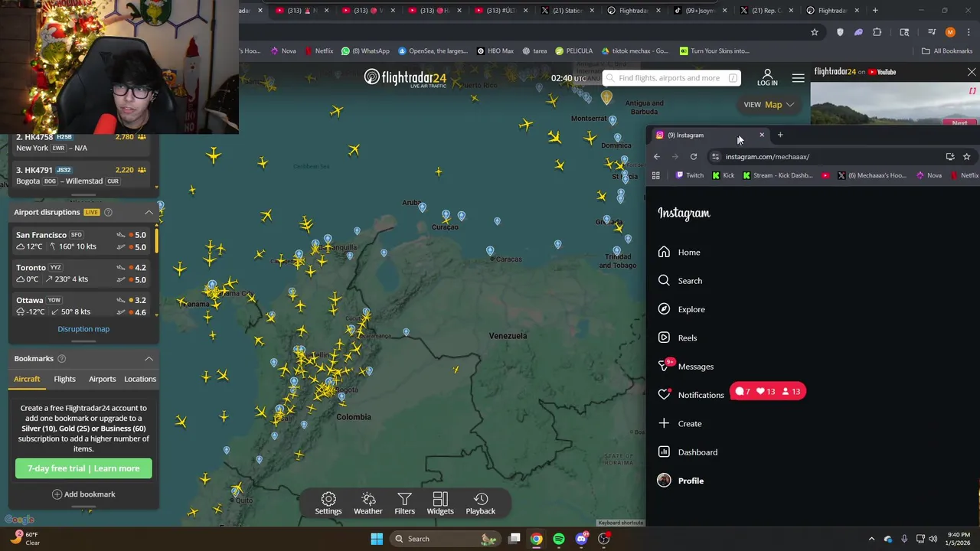The height and width of the screenshot is (551, 980).
Task: Open Discord from the taskbar
Action: tap(581, 539)
